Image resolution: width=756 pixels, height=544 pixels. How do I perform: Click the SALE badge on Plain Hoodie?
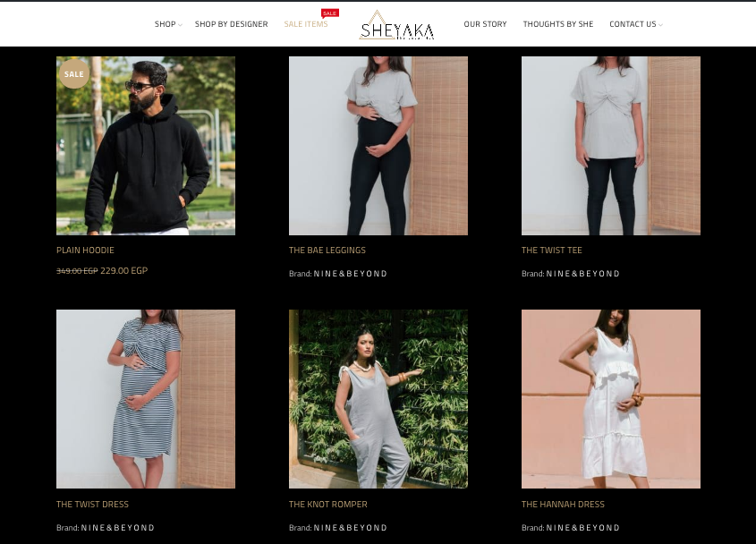74,73
